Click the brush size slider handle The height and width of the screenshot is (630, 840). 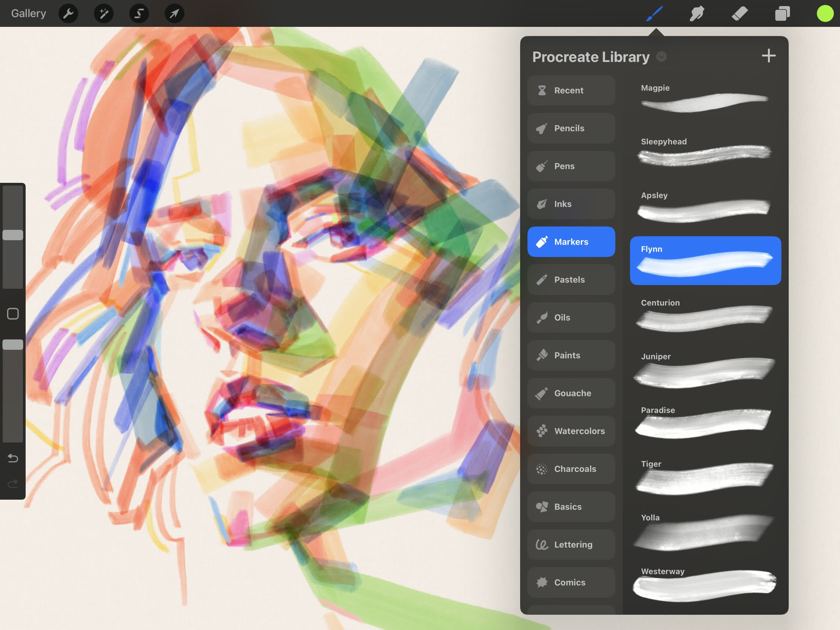[x=13, y=235]
